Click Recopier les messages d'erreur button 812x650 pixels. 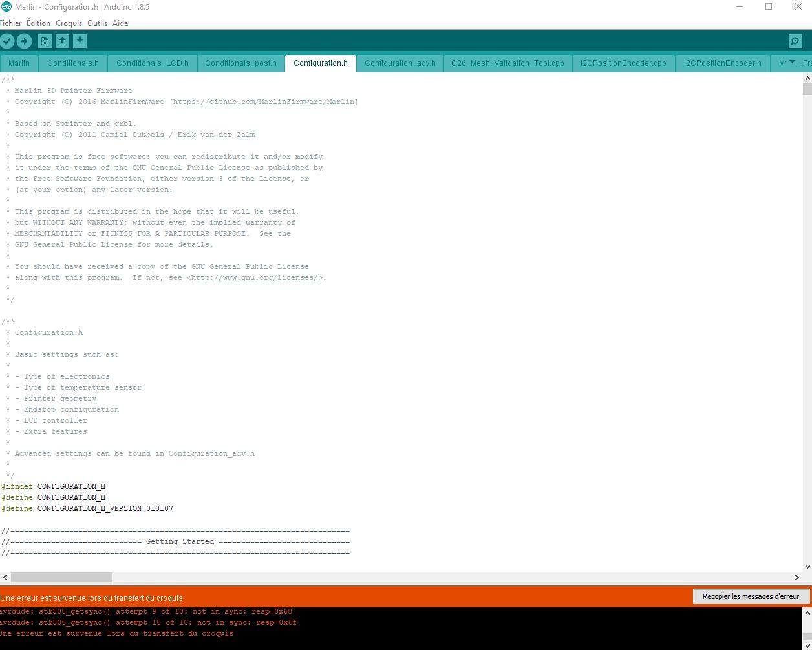[751, 596]
